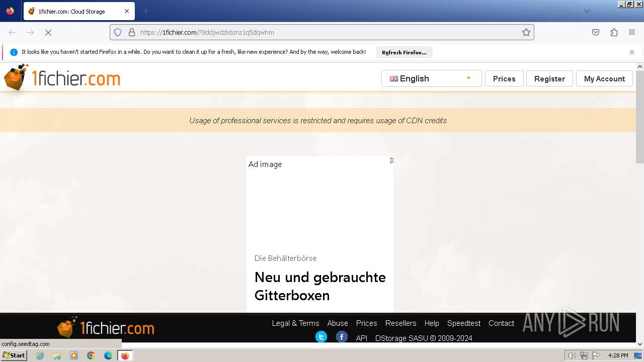Open the Resellers footer link

pos(400,323)
